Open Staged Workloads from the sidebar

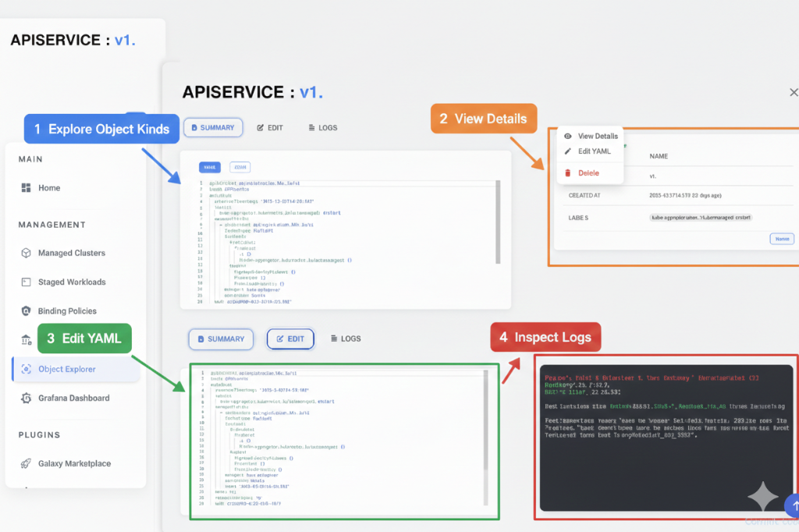[x=27, y=282]
